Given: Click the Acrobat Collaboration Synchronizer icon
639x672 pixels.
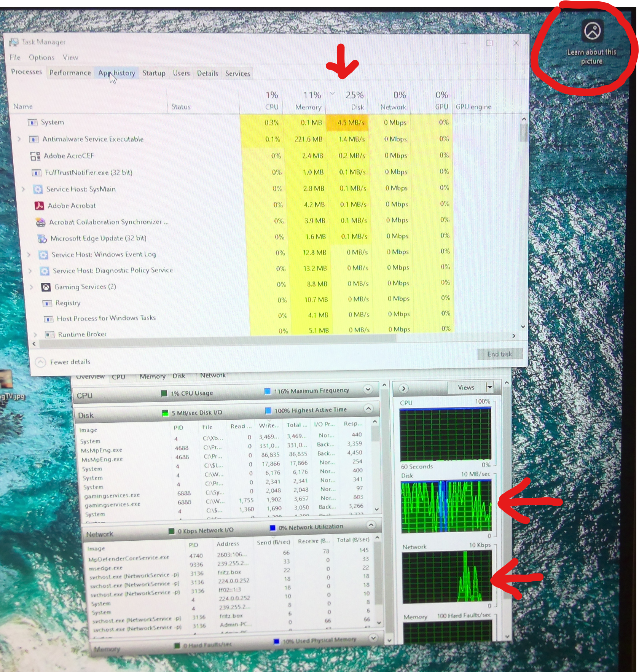Looking at the screenshot, I should [x=40, y=222].
